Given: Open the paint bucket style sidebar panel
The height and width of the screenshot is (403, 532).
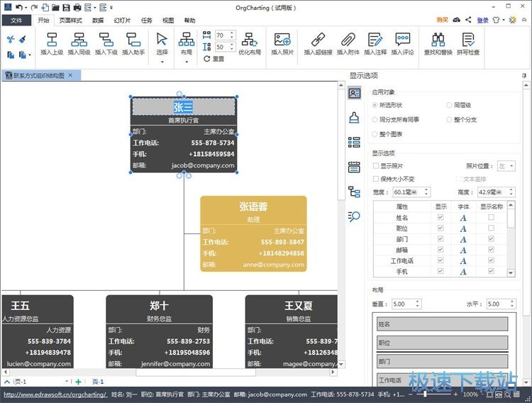Looking at the screenshot, I should click(354, 118).
